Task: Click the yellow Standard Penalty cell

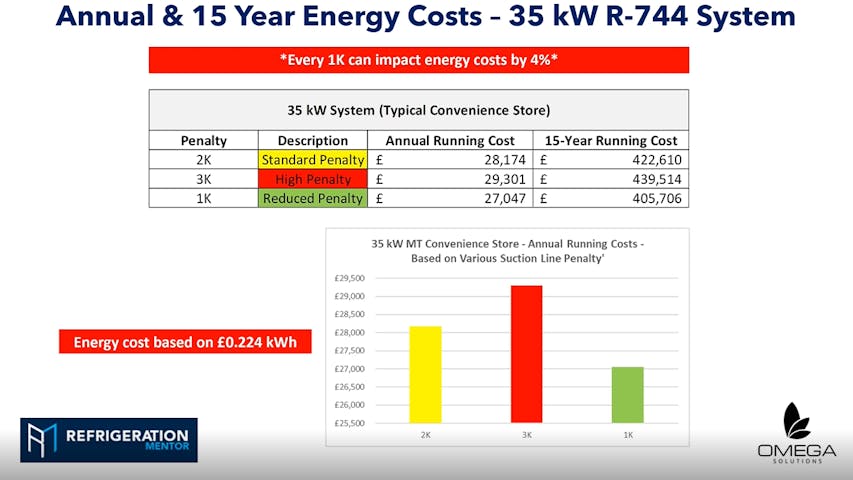Action: coord(313,160)
